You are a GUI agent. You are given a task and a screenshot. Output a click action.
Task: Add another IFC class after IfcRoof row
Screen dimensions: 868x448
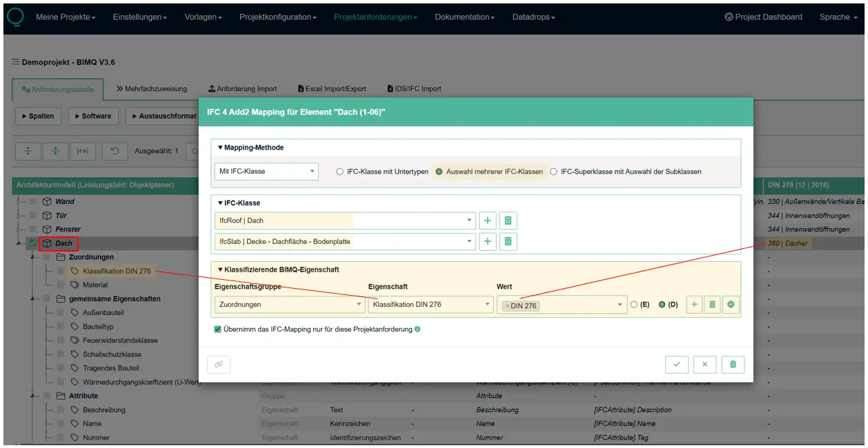[x=488, y=221]
